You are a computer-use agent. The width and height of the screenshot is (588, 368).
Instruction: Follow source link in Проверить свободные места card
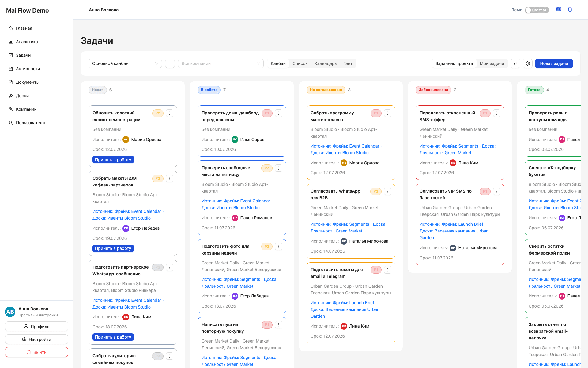click(237, 204)
